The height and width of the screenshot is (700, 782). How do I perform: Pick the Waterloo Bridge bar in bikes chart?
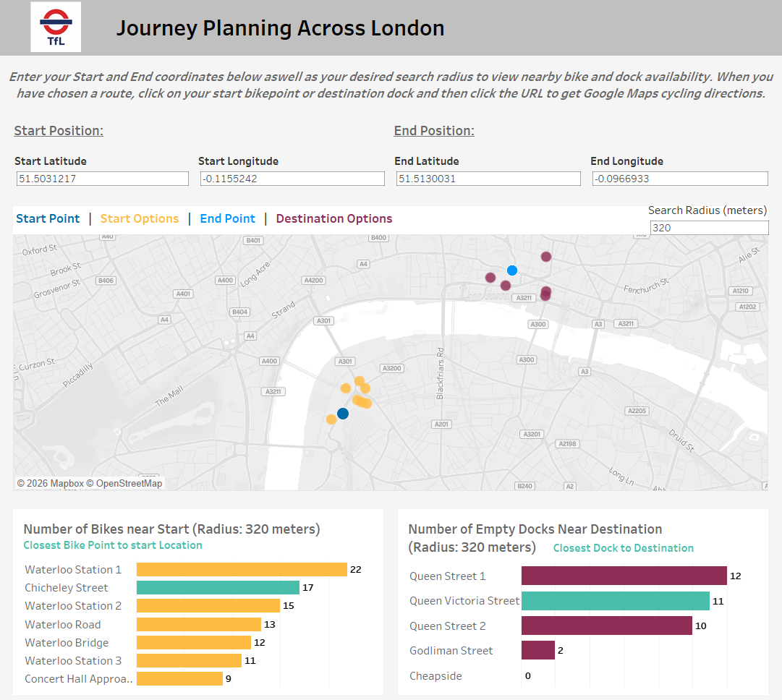click(193, 643)
